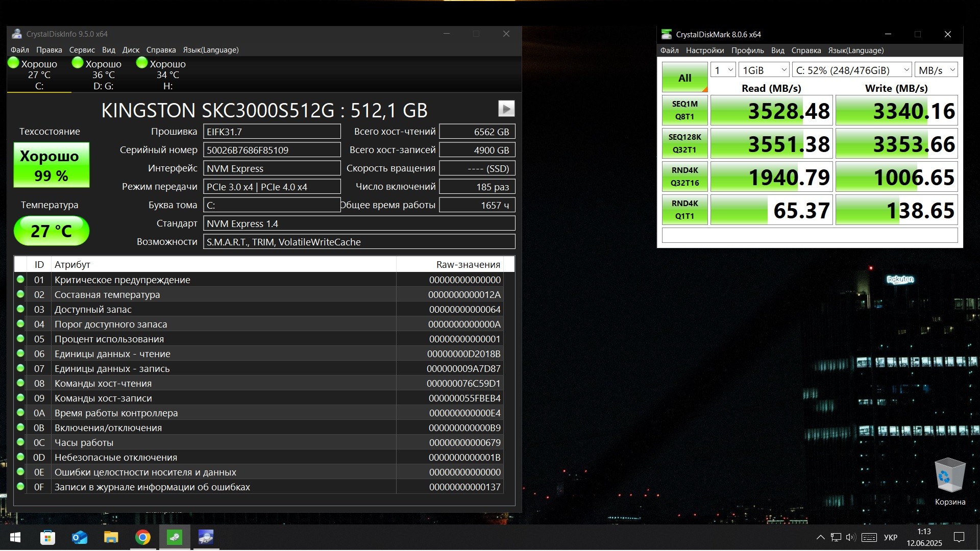
Task: Open Диск menu in CrystalDiskInfo
Action: tap(131, 50)
